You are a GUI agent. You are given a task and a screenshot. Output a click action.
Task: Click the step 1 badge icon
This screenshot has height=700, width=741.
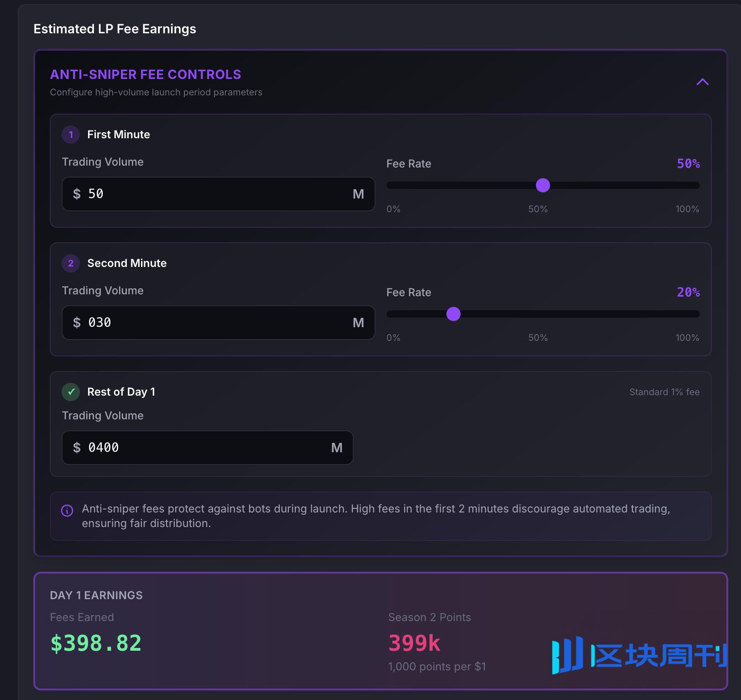click(71, 135)
